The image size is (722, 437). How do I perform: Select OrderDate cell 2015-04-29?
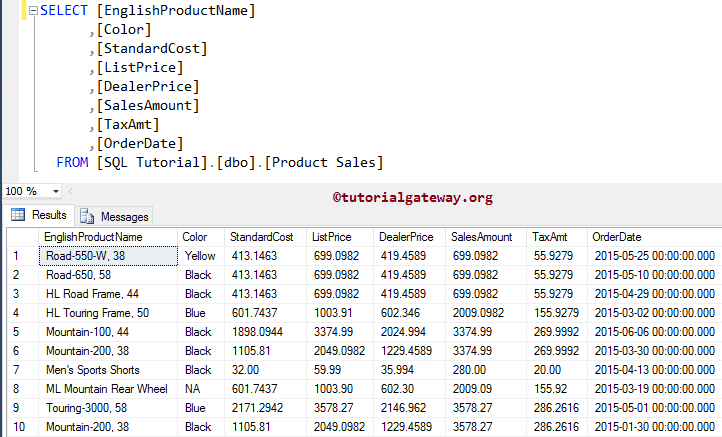(654, 294)
